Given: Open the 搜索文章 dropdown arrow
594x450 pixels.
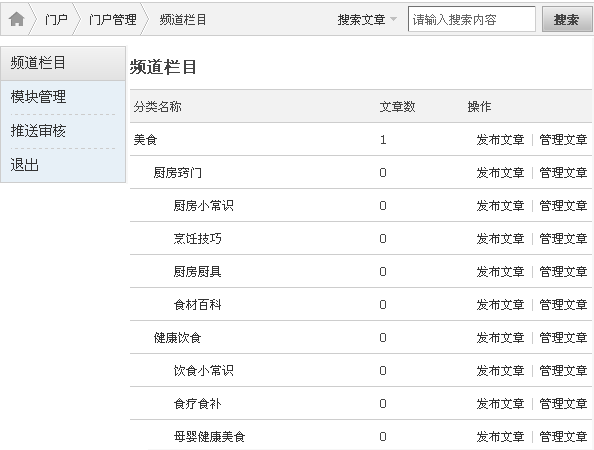Looking at the screenshot, I should [x=393, y=19].
